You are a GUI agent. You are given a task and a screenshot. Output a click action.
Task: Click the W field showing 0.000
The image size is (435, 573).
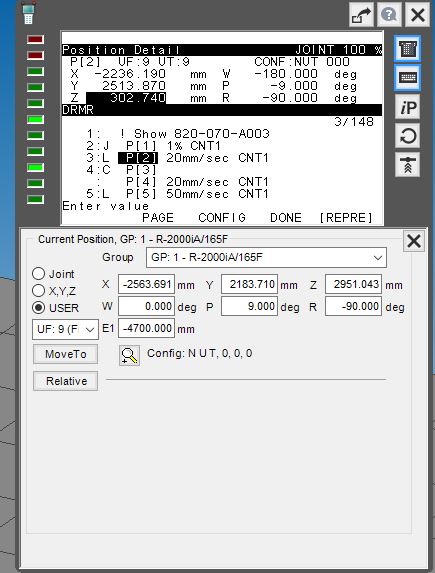146,306
